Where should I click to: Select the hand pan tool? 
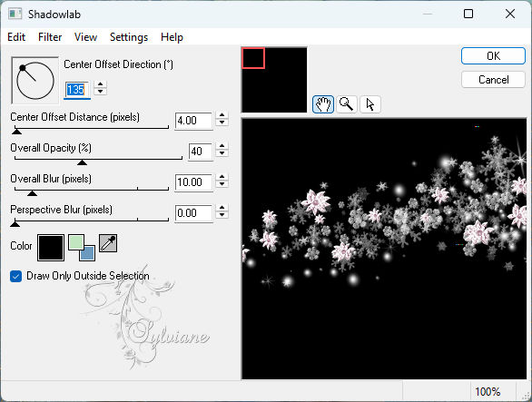(322, 104)
